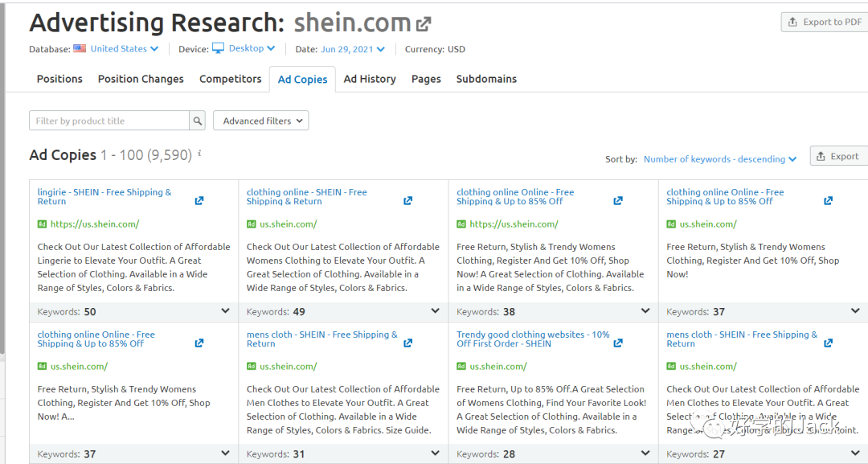Switch to the Subdomains tab

point(486,79)
